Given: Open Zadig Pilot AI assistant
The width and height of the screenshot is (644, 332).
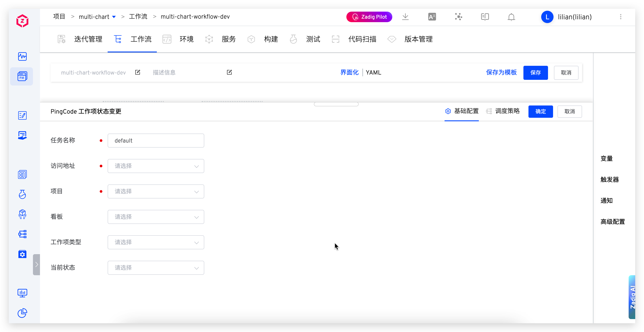Looking at the screenshot, I should (369, 17).
